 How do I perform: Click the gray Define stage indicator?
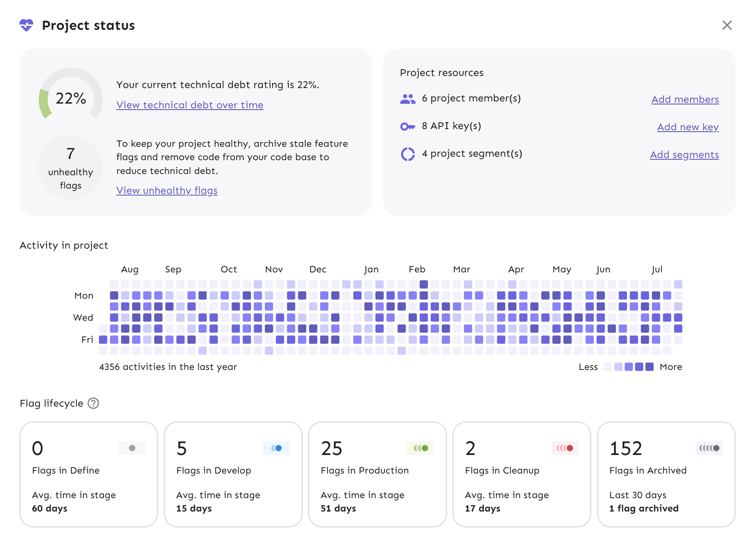pyautogui.click(x=132, y=448)
